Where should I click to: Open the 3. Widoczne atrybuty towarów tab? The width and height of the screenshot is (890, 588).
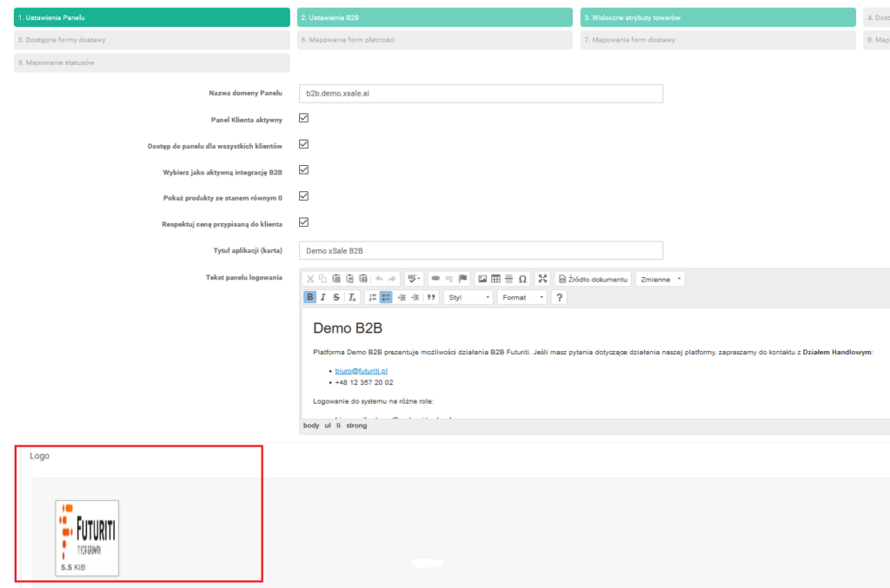718,17
